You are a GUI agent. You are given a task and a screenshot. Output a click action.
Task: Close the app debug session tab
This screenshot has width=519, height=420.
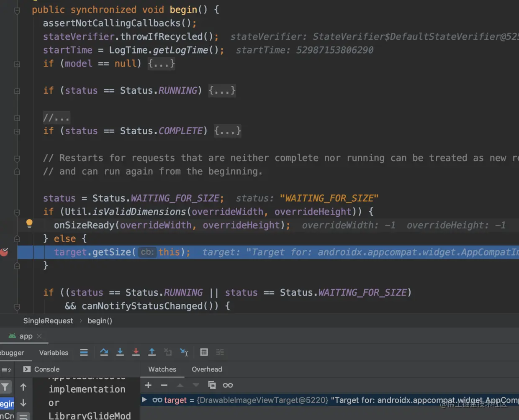[39, 336]
